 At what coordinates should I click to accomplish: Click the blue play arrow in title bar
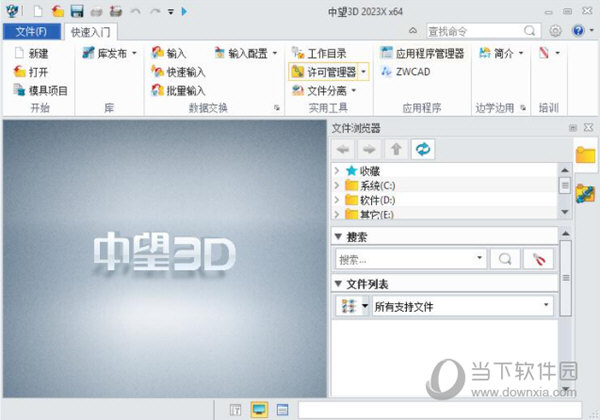coord(184,11)
